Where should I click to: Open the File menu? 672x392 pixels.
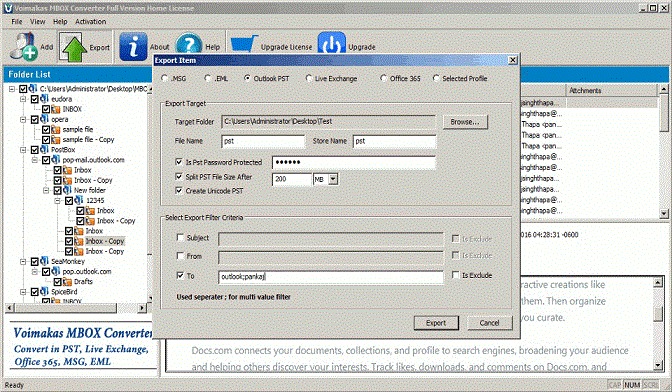17,21
